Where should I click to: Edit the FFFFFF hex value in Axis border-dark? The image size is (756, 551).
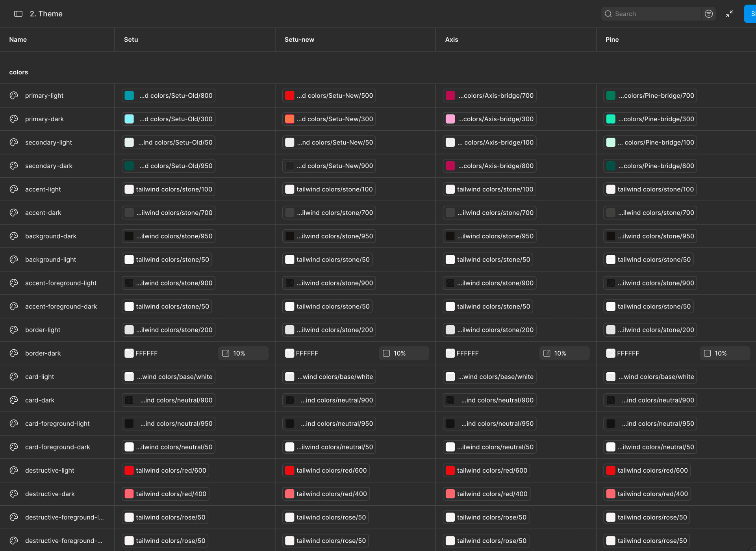[x=467, y=353]
